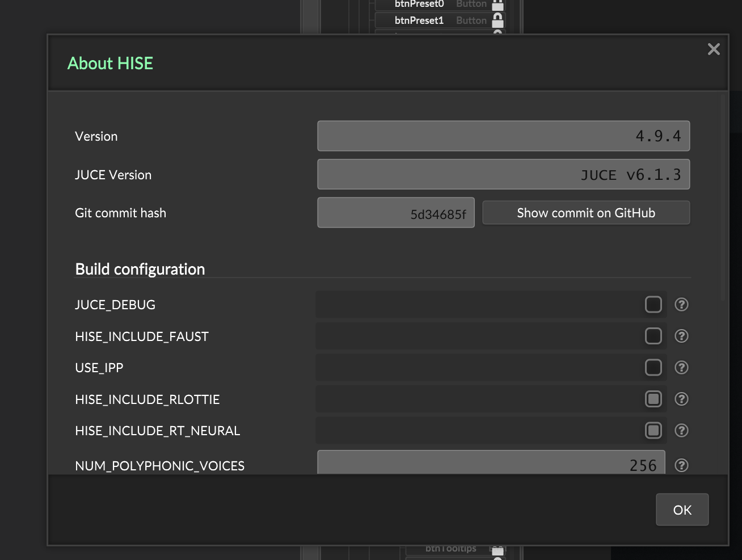Image resolution: width=742 pixels, height=560 pixels.
Task: Open help for JUCE_DEBUG option
Action: [x=681, y=305]
